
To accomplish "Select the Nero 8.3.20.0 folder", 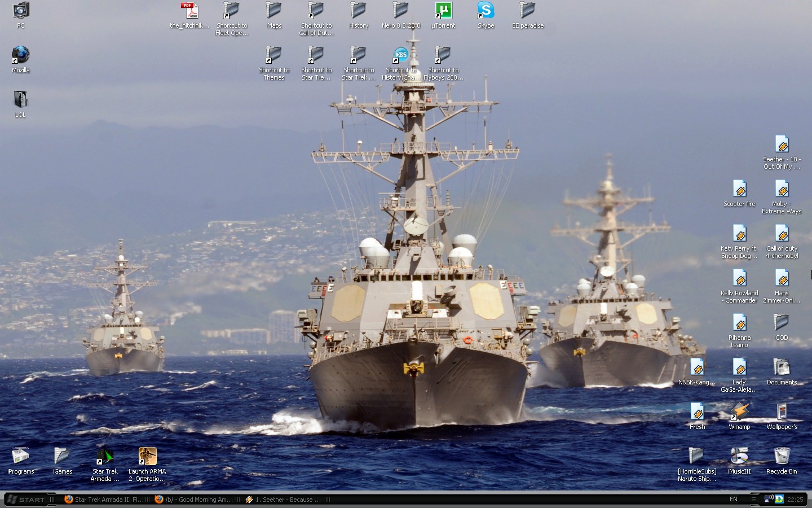I will click(400, 10).
